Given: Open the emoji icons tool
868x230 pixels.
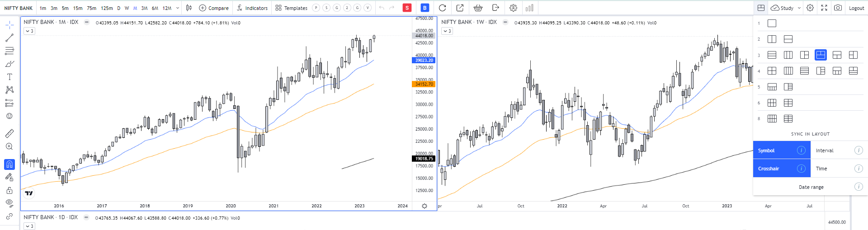Looking at the screenshot, I should 9,116.
